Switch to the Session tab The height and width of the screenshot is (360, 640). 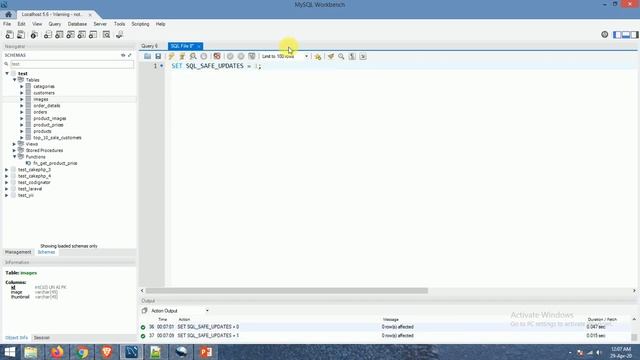point(41,338)
